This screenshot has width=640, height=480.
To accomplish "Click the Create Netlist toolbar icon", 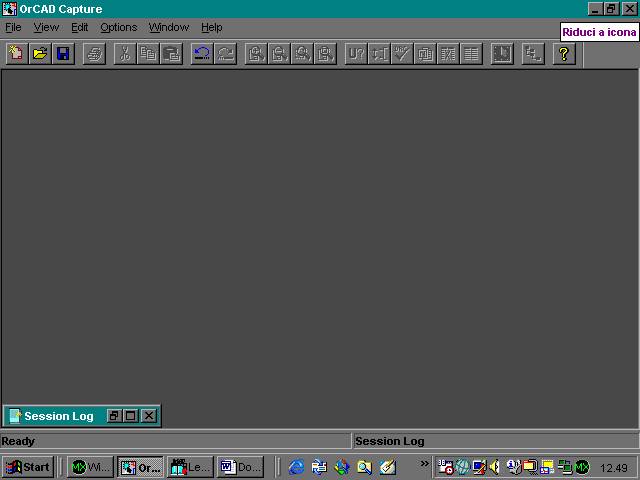I will coord(425,53).
